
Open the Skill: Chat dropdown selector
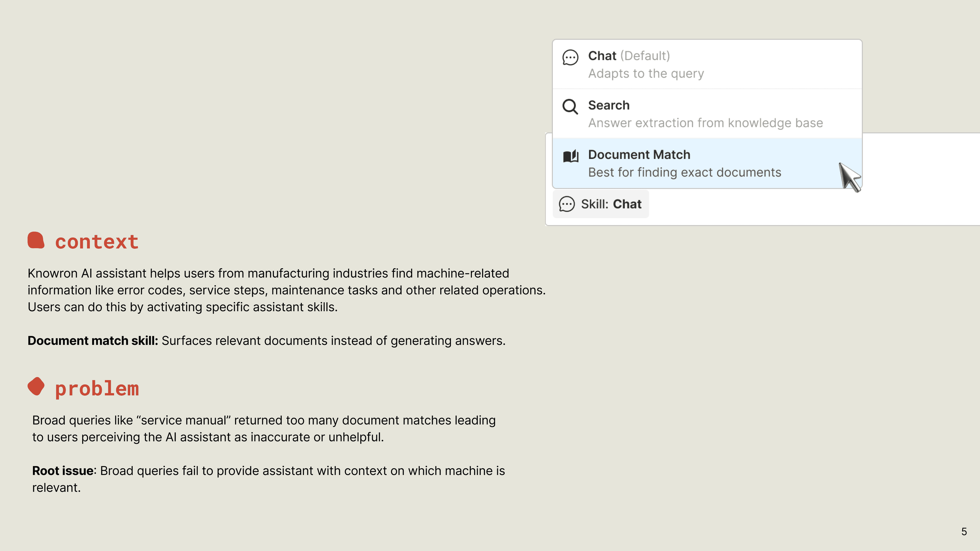[601, 204]
